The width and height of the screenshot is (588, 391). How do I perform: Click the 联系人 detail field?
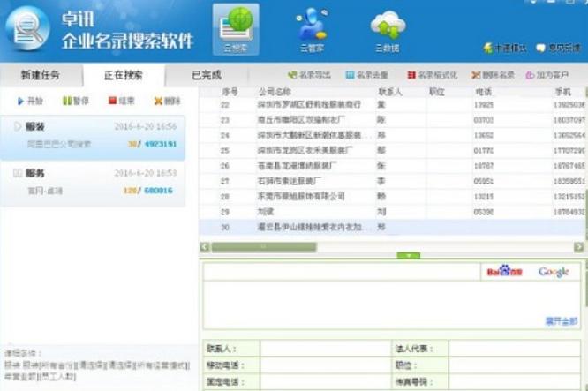(x=326, y=349)
